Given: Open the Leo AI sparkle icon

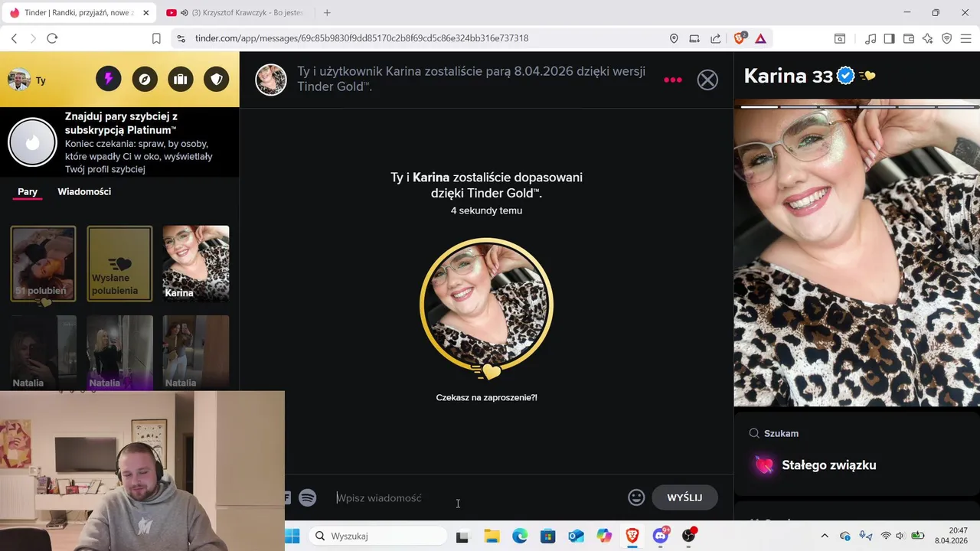Looking at the screenshot, I should coord(928,38).
